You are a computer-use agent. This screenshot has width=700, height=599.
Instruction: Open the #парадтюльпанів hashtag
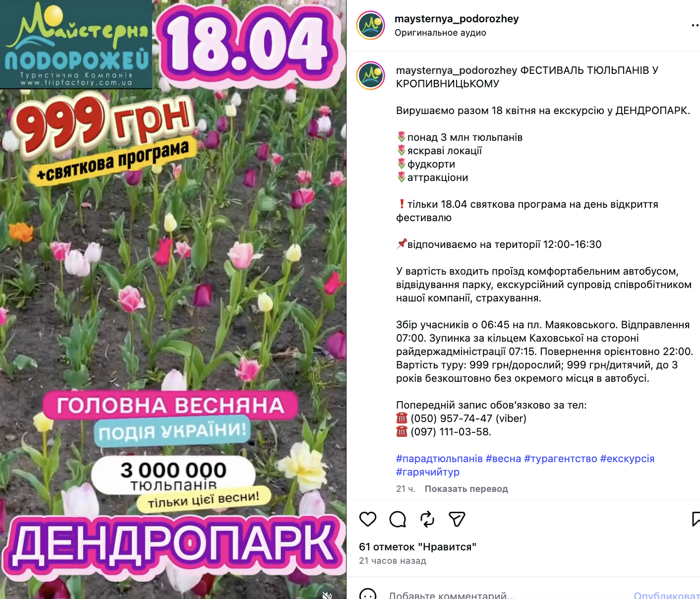(x=439, y=459)
